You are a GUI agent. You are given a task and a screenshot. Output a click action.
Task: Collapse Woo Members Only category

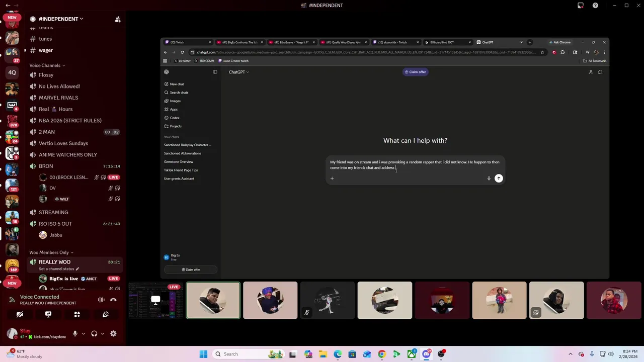[x=51, y=252]
